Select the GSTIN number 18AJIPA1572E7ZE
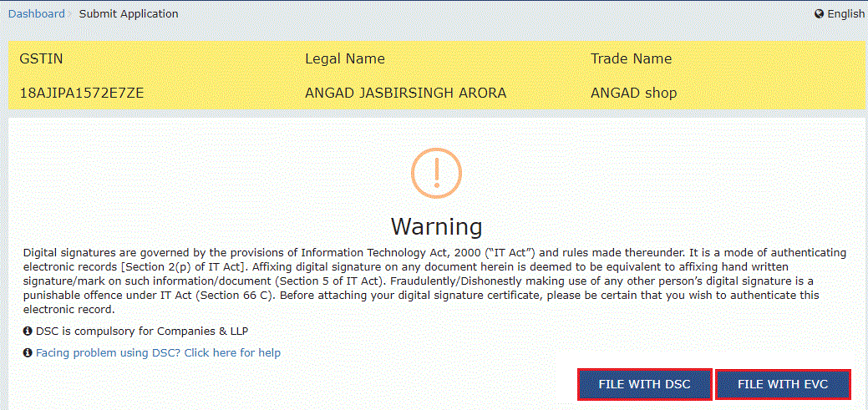This screenshot has height=410, width=868. [82, 93]
